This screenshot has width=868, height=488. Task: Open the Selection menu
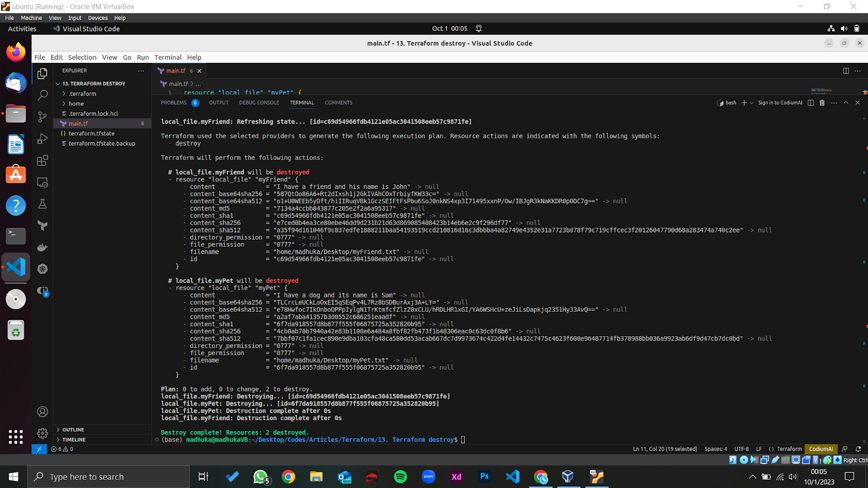82,57
